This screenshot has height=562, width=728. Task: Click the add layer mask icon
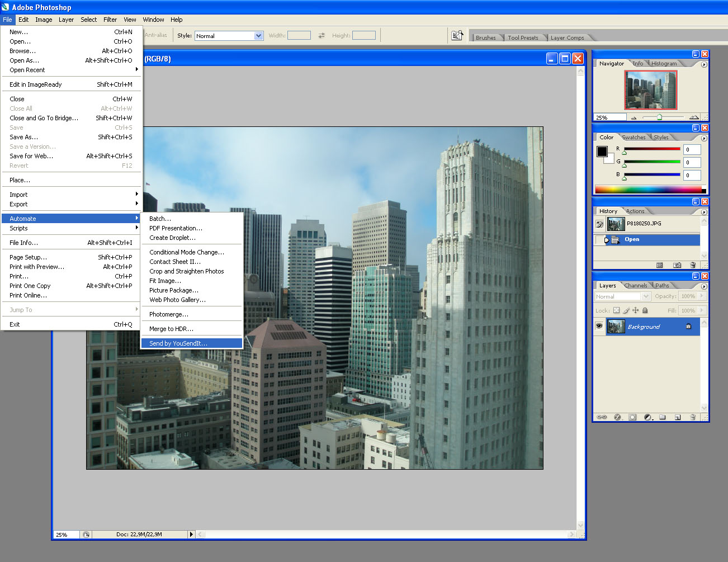tap(632, 417)
